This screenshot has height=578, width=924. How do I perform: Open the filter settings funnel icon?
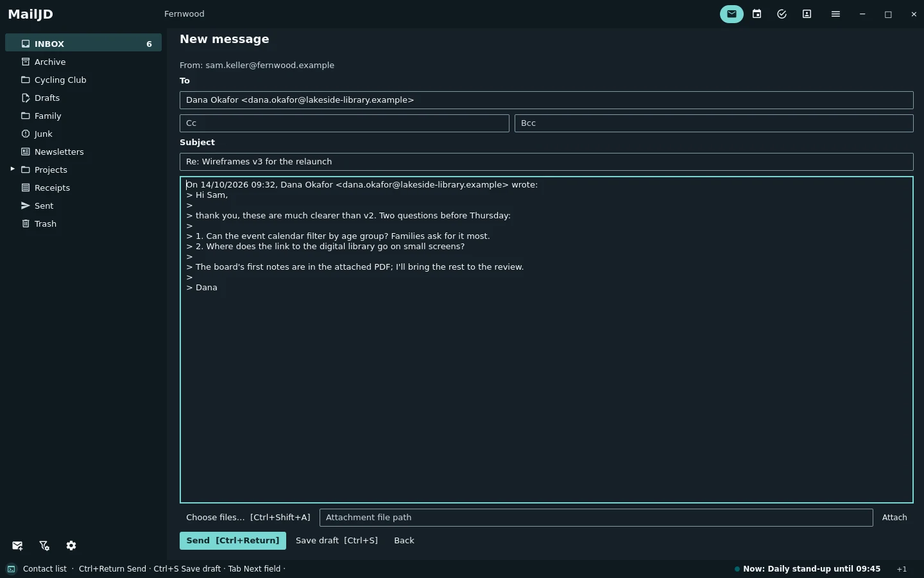coord(44,546)
